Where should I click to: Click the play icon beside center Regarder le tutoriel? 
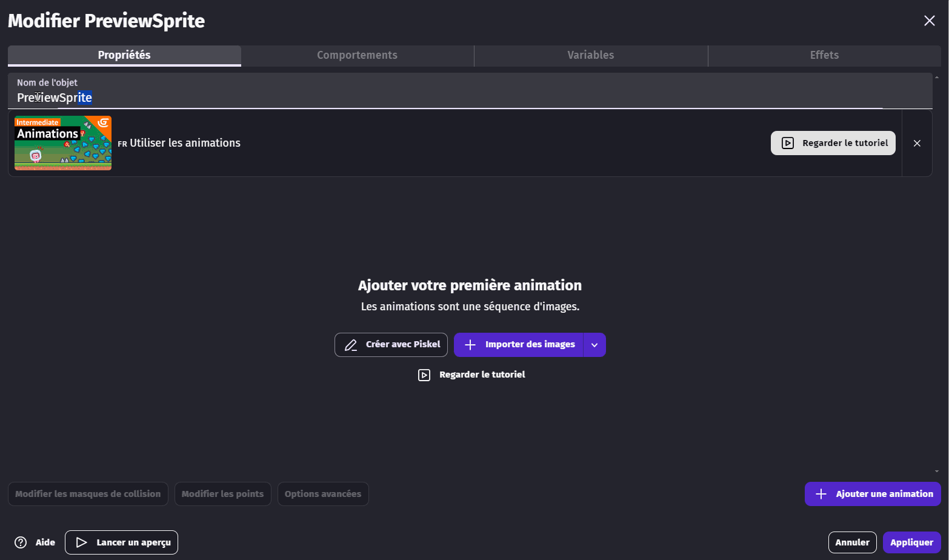pos(424,375)
